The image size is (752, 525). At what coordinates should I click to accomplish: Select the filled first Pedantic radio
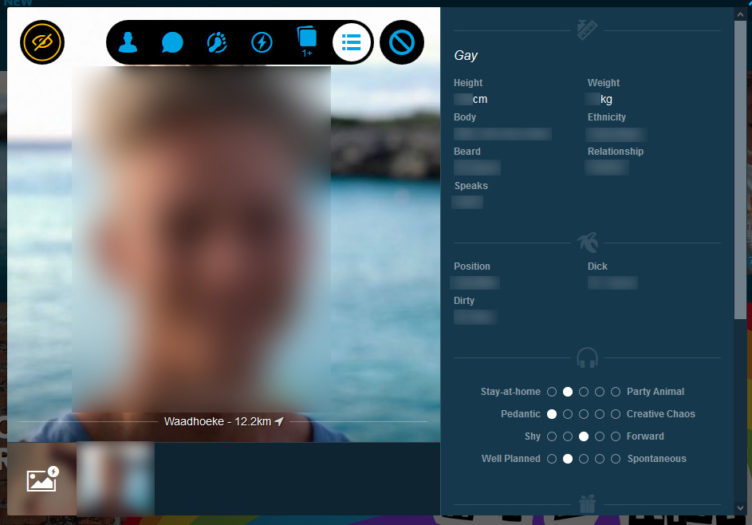pyautogui.click(x=552, y=414)
